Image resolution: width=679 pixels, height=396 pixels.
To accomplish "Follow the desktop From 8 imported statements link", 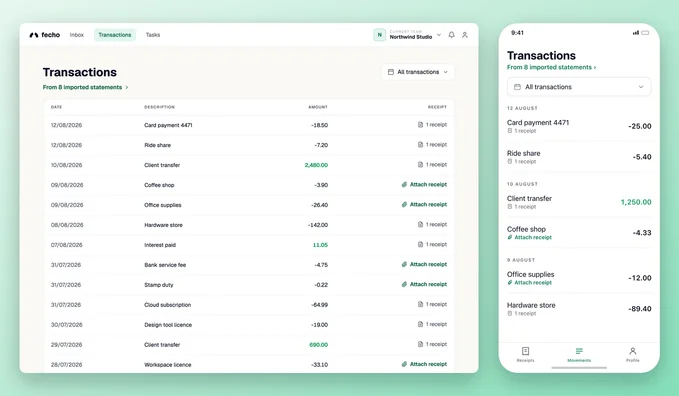I will click(85, 87).
